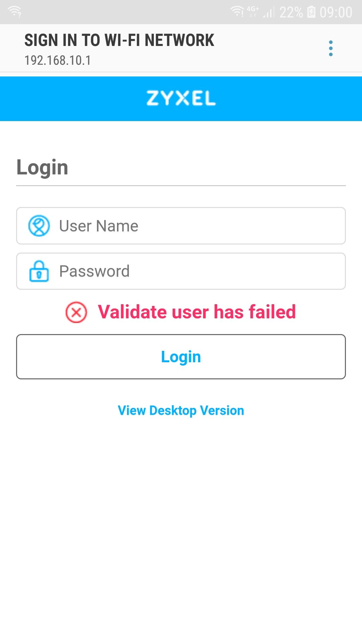The width and height of the screenshot is (362, 644).
Task: Tap the 4G+ signal indicator
Action: pyautogui.click(x=253, y=11)
